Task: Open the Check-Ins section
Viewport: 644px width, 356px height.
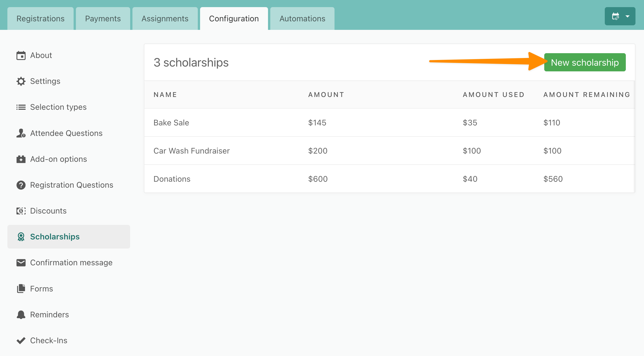Action: pos(69,340)
